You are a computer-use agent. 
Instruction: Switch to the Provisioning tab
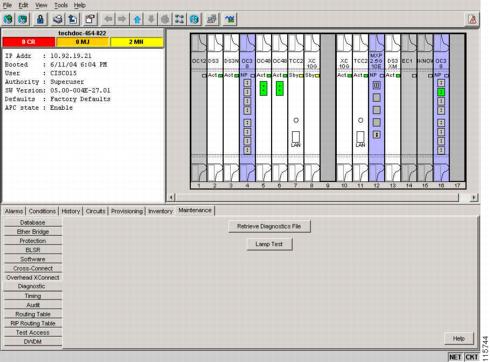[x=127, y=211]
